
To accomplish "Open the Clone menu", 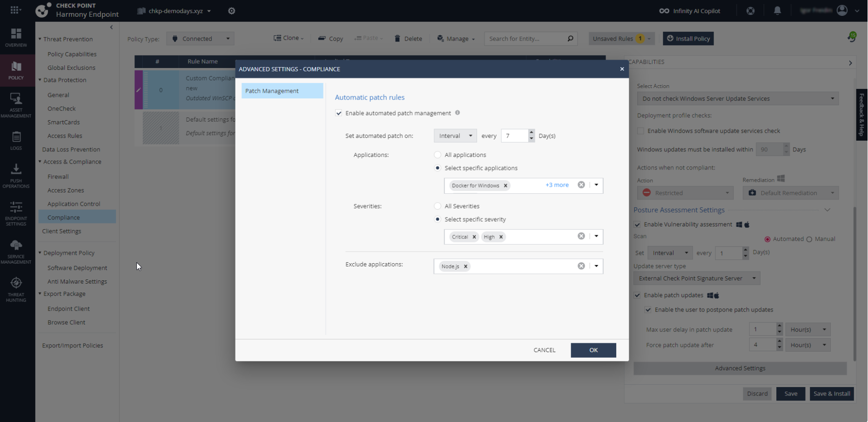I will pyautogui.click(x=289, y=38).
